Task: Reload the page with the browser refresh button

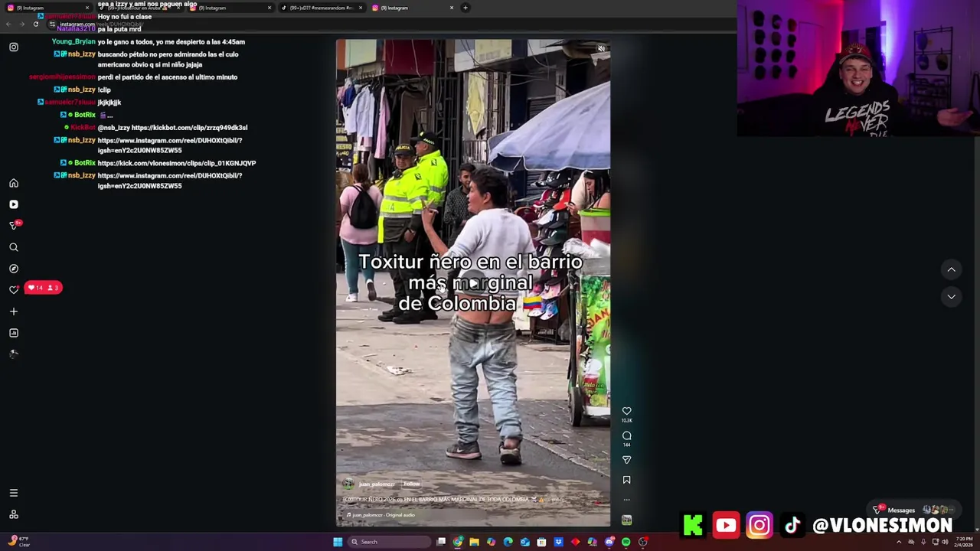Action: point(35,24)
